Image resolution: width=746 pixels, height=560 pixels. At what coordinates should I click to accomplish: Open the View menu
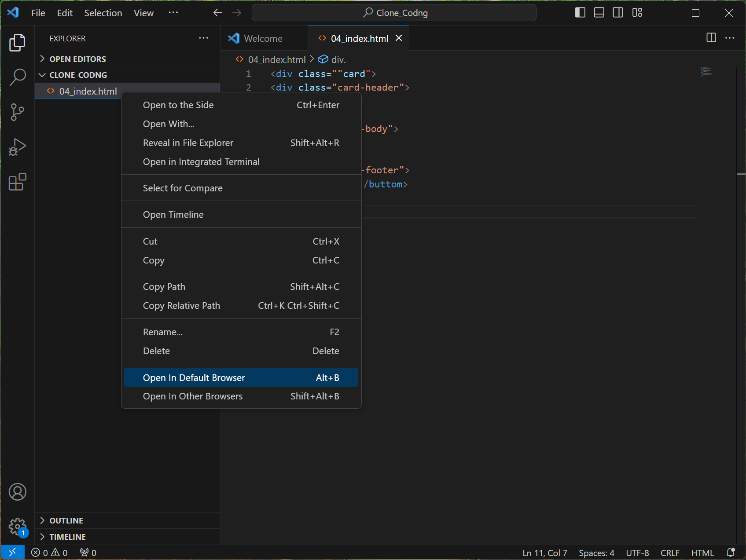[x=143, y=13]
